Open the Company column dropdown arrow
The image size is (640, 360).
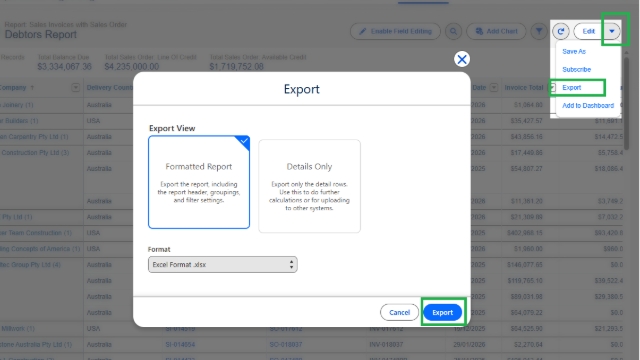(76, 87)
